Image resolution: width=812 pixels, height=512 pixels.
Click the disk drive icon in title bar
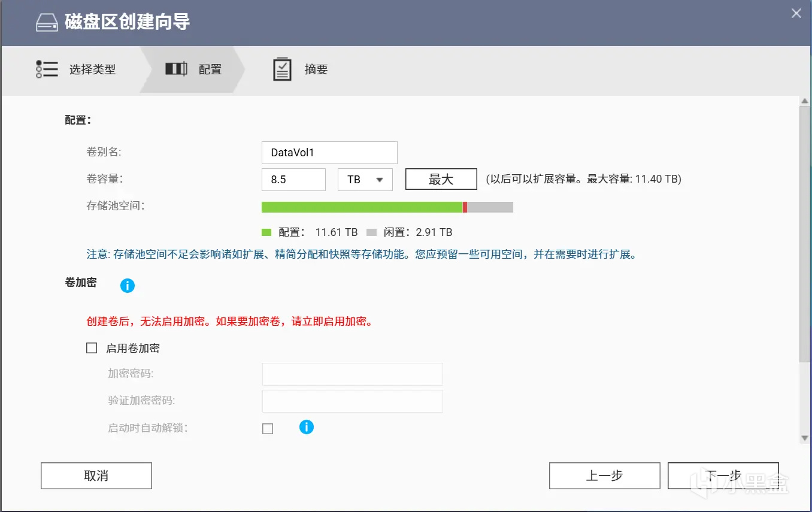(x=47, y=23)
